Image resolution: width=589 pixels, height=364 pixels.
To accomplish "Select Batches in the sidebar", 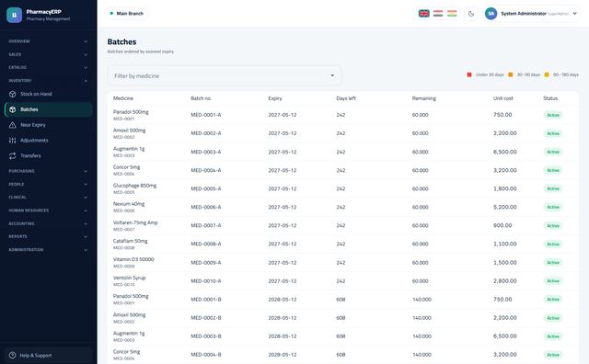I will coord(49,109).
